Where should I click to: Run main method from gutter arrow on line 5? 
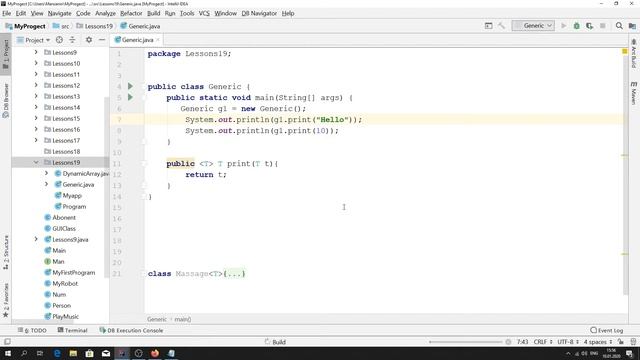point(130,97)
